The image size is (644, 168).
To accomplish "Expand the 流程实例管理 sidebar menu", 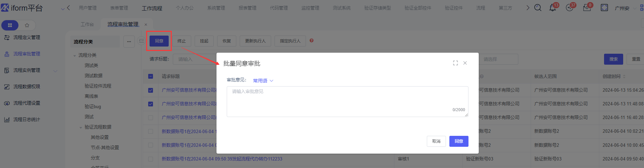I will [55, 71].
